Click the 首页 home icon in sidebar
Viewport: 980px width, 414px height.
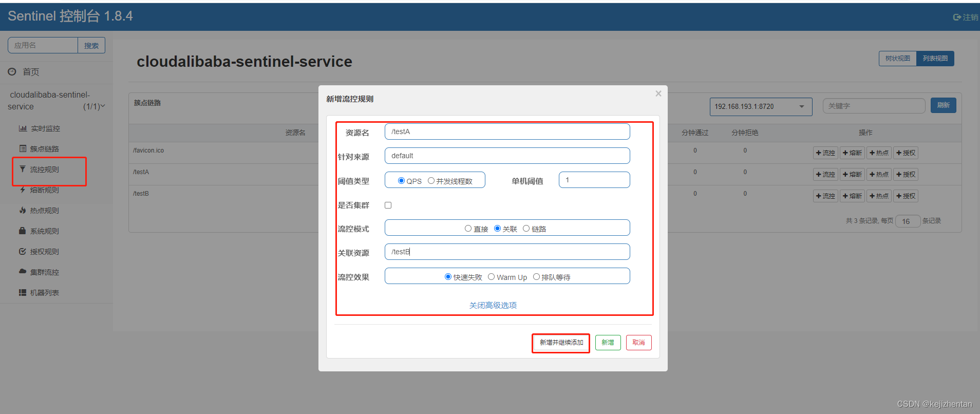coord(12,72)
